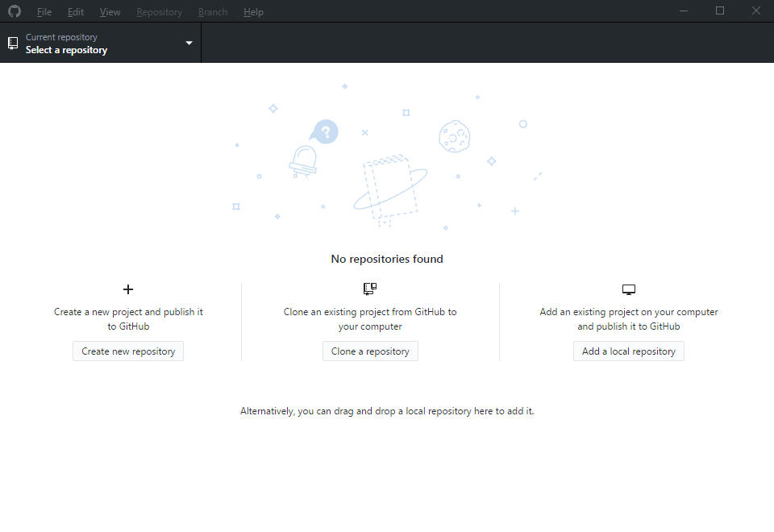The image size is (774, 532).
Task: Open the View menu
Action: click(x=110, y=12)
